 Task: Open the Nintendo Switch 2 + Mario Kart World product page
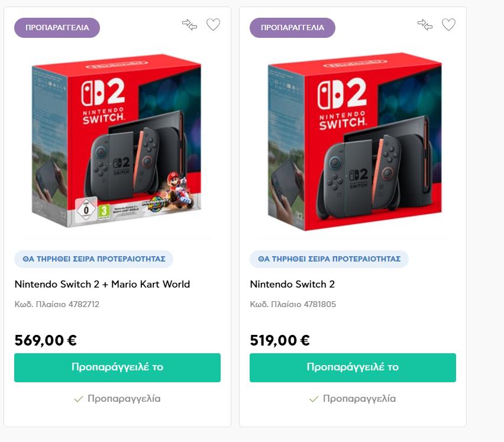coord(102,284)
